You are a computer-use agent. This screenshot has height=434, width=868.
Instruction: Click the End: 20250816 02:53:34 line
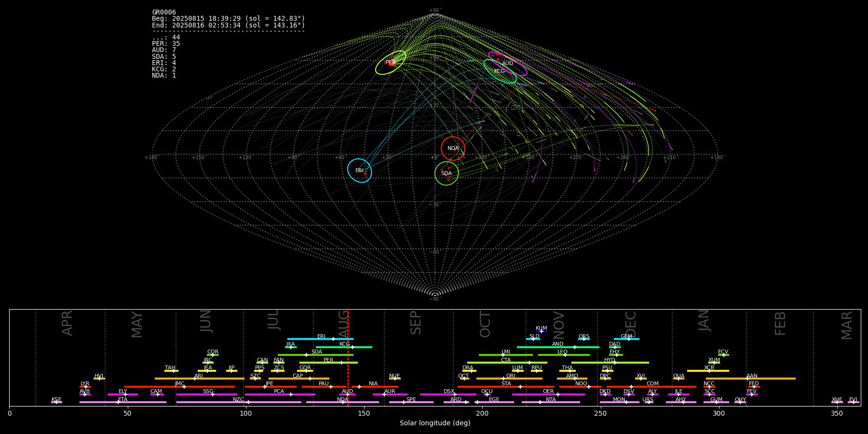(x=229, y=25)
